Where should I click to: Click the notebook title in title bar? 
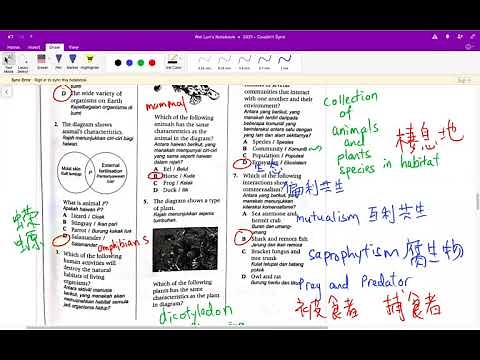tap(240, 37)
